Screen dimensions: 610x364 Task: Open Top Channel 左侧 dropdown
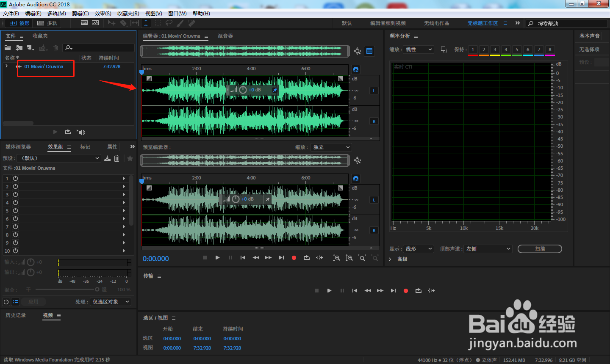[x=488, y=249]
